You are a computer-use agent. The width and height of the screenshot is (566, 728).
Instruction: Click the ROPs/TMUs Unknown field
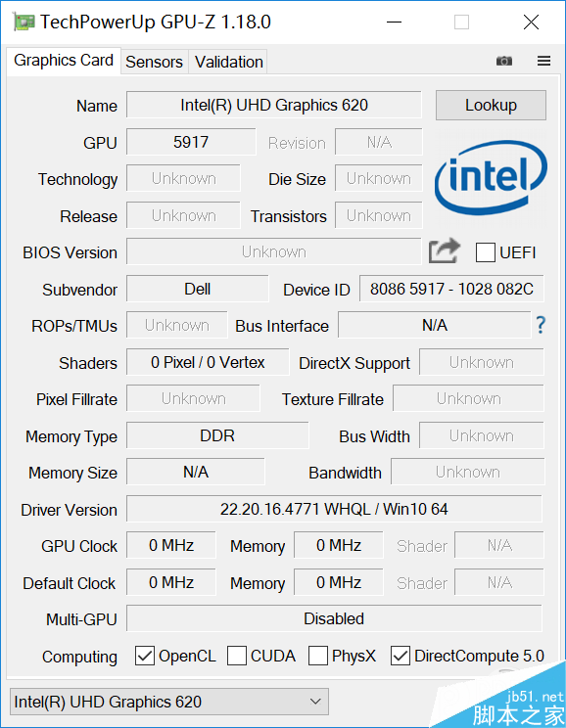coord(177,325)
